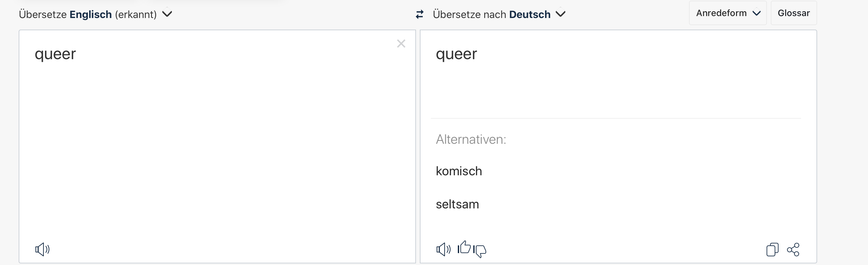Viewport: 868px width, 265px height.
Task: Play source text audio for queer
Action: click(42, 249)
